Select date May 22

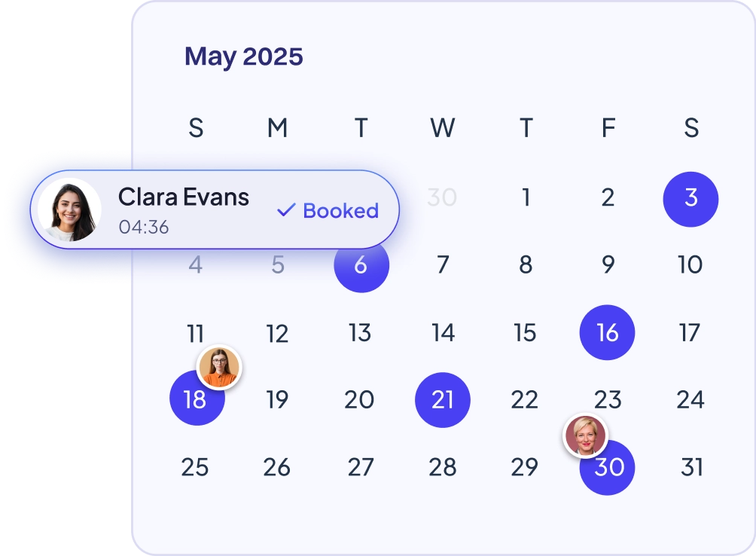tap(525, 400)
